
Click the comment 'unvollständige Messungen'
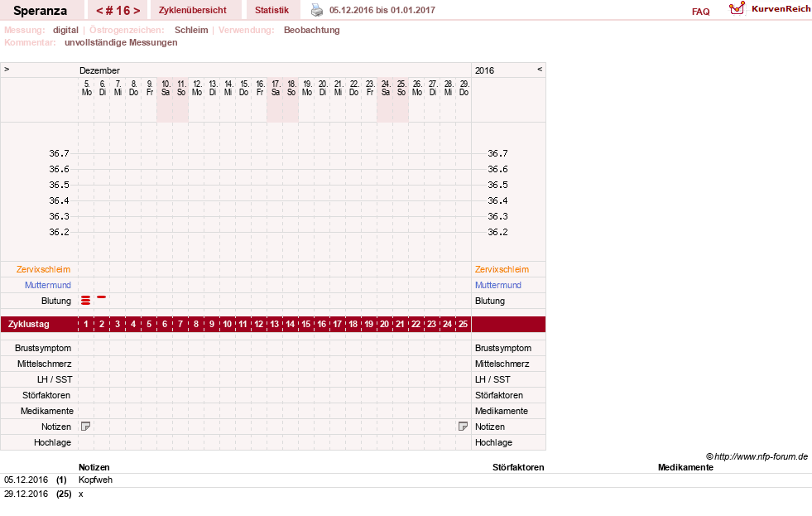click(121, 42)
